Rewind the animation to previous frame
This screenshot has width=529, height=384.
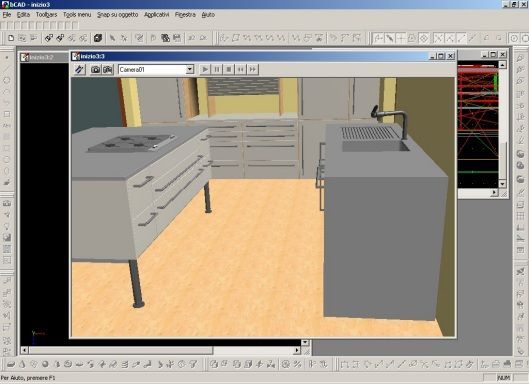[240, 70]
